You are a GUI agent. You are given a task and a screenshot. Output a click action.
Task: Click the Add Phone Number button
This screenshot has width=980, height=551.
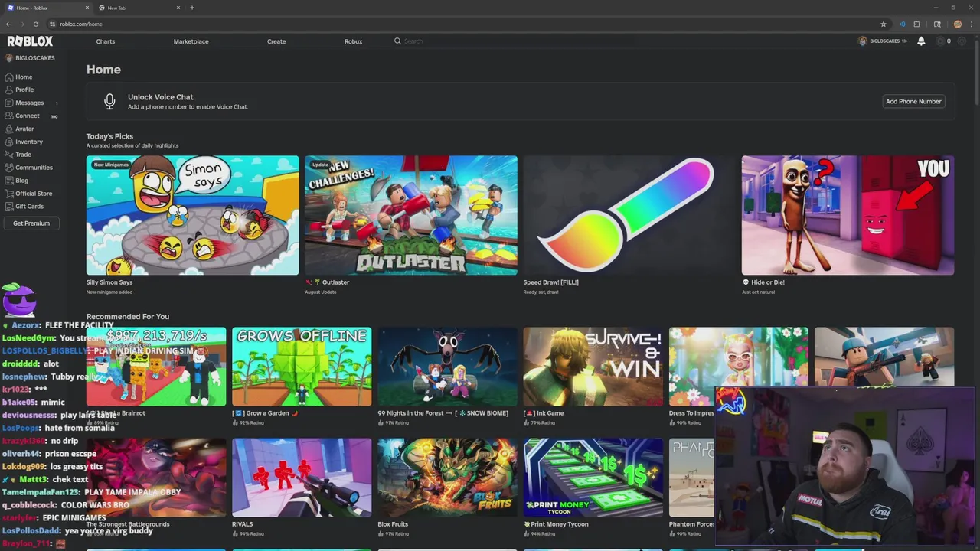[x=913, y=101]
